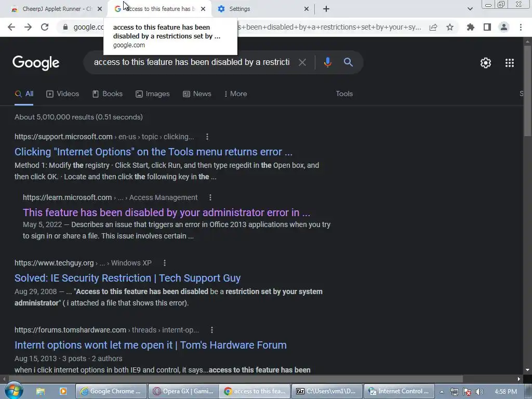Close the CheerpJ Applet Runner tab
This screenshot has height=399, width=532.
[100, 9]
